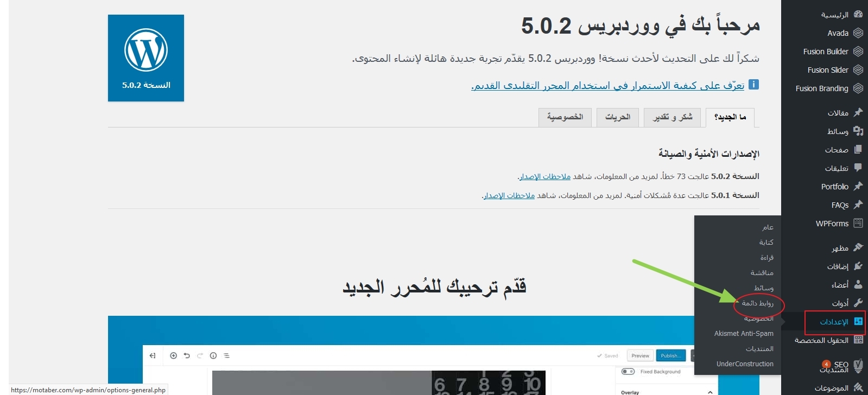Click the الإعدادات settings slider icon
The height and width of the screenshot is (395, 868).
(858, 321)
